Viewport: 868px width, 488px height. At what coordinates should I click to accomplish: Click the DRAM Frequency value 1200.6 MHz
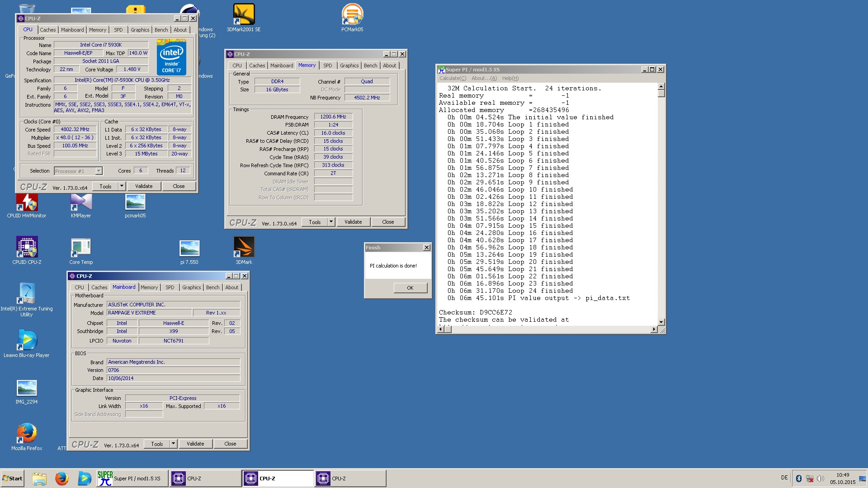tap(333, 117)
